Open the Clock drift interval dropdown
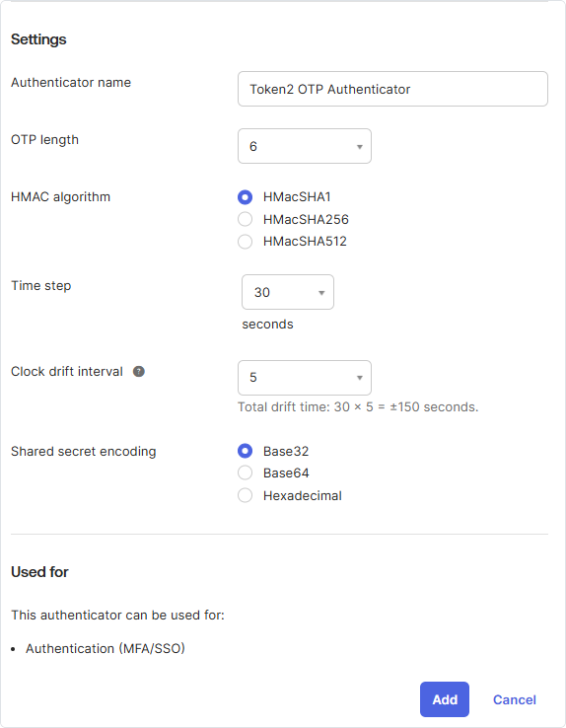Viewport: 566px width, 728px height. (x=305, y=378)
